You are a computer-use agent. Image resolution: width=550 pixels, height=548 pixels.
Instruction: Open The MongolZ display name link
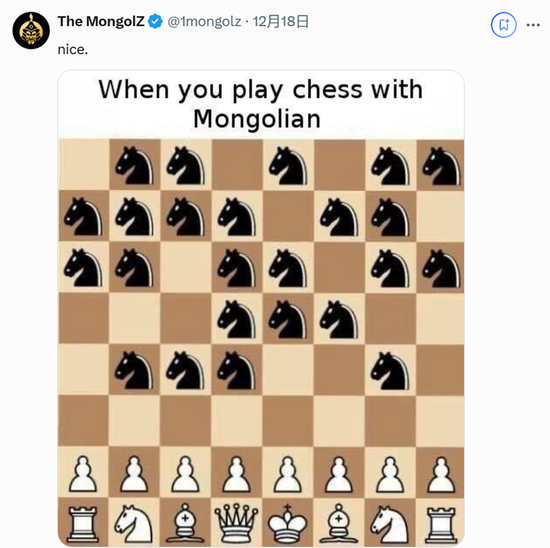(101, 21)
